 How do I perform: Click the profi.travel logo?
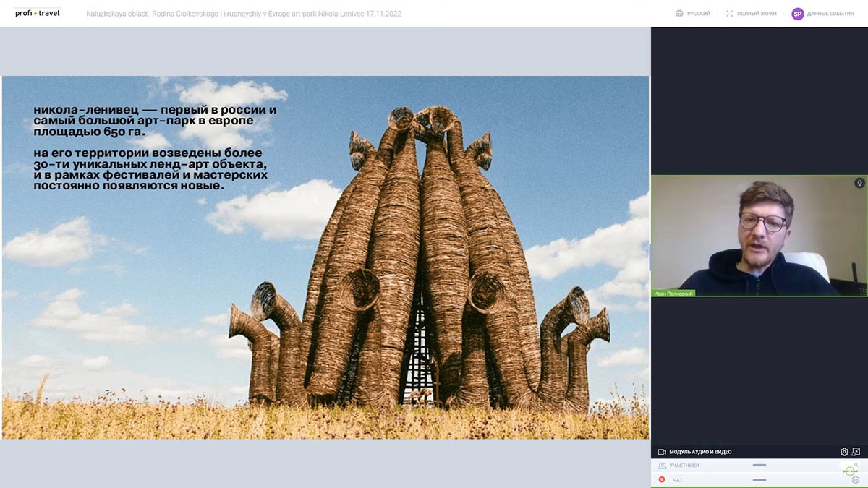[38, 13]
